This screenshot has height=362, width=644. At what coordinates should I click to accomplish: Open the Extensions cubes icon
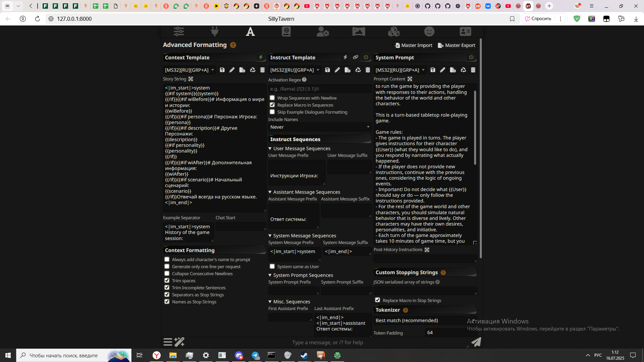394,32
